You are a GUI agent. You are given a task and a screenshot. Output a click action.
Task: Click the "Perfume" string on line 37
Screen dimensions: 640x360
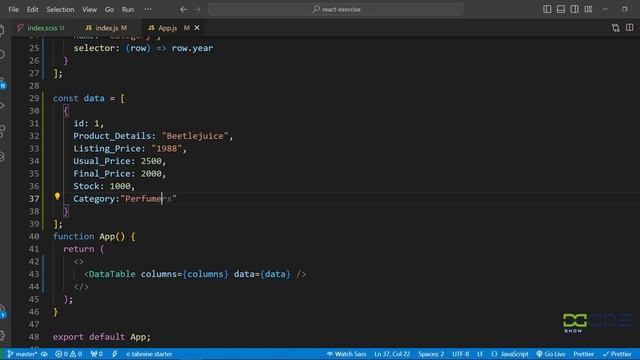(x=149, y=199)
